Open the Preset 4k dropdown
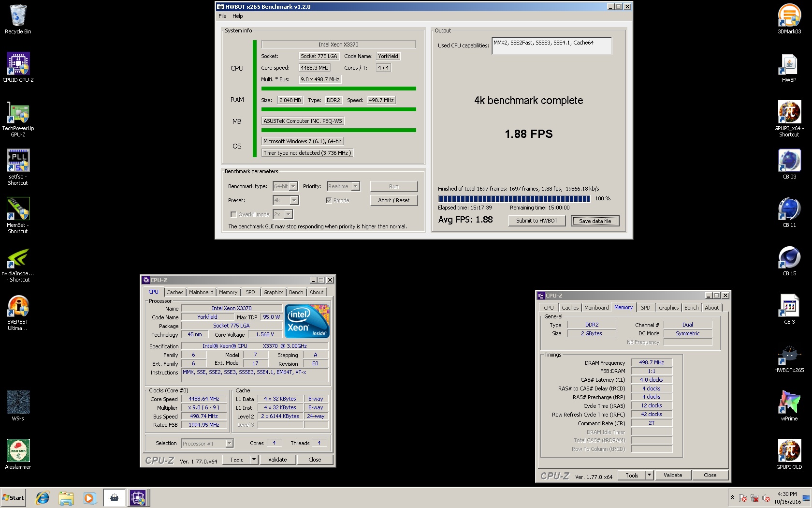The height and width of the screenshot is (508, 812). tap(286, 200)
